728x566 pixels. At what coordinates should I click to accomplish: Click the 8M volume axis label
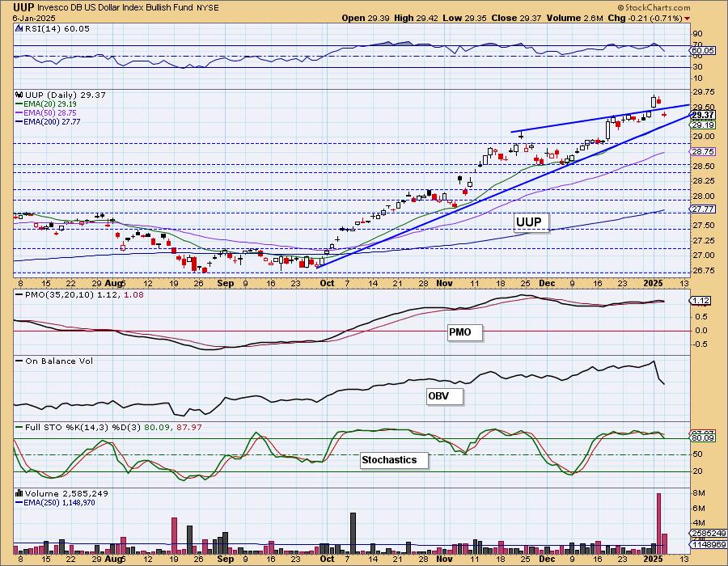pyautogui.click(x=699, y=492)
